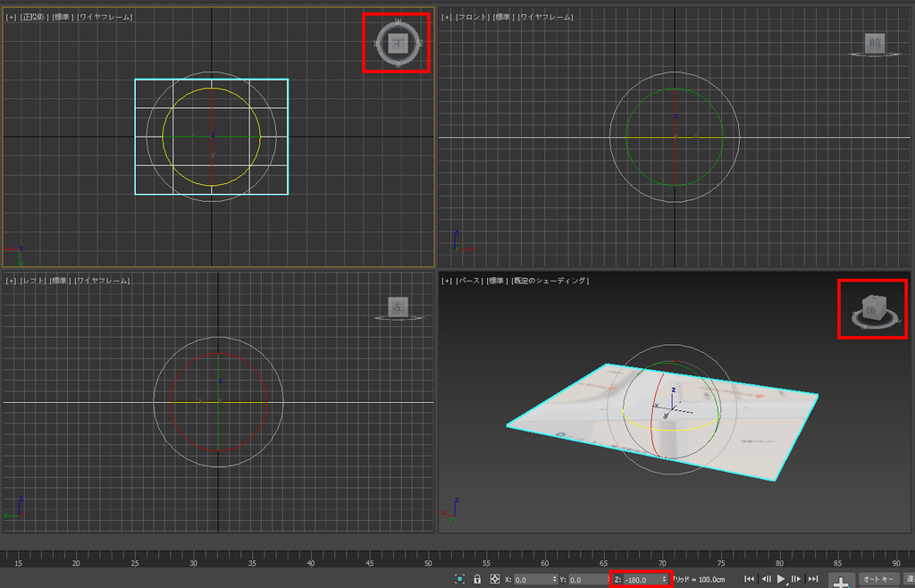Open the [+] menu of the レフト viewport

click(11, 281)
